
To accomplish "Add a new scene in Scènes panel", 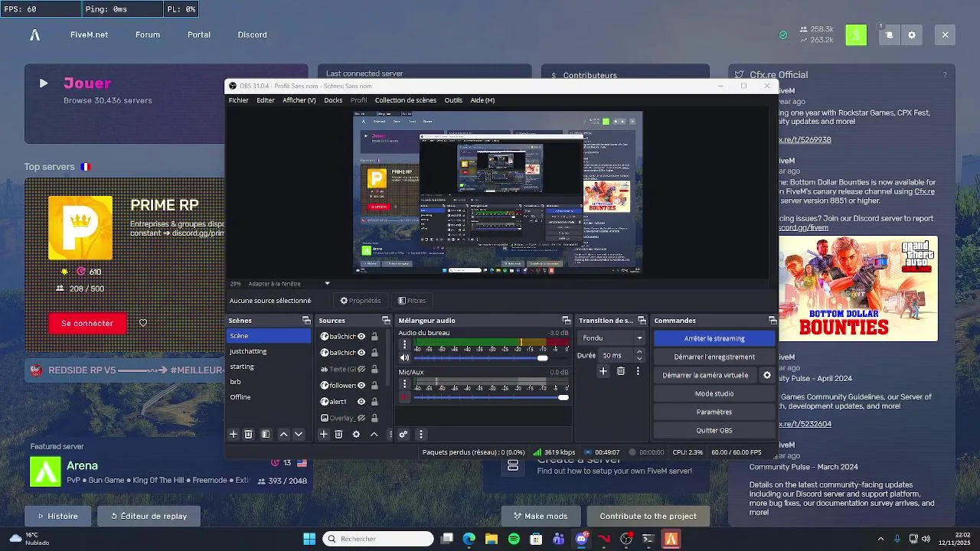I will click(x=234, y=434).
